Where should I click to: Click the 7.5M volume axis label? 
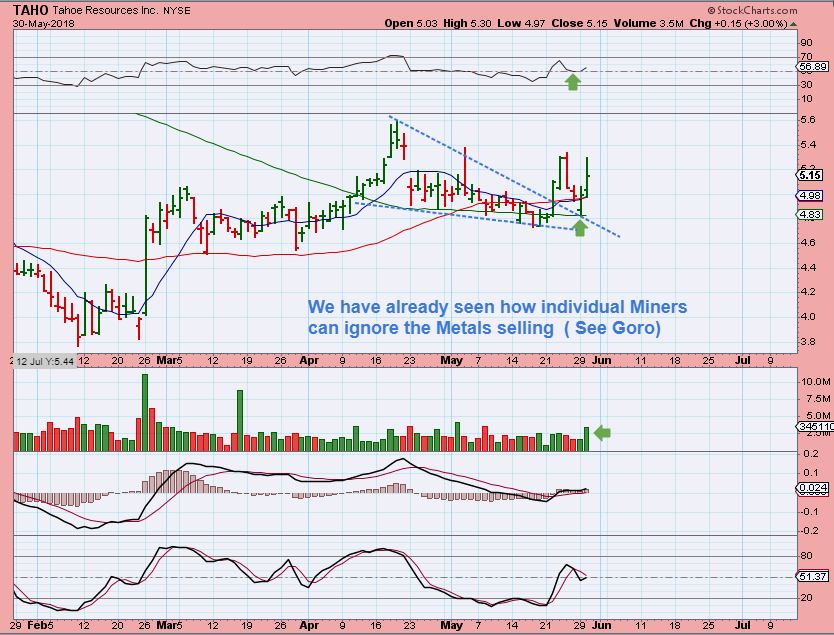[x=818, y=398]
